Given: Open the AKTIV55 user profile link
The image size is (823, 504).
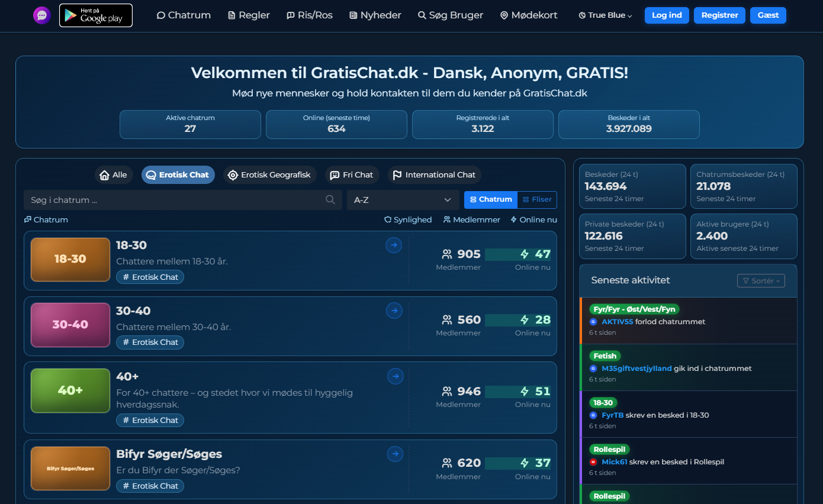Looking at the screenshot, I should pyautogui.click(x=617, y=322).
